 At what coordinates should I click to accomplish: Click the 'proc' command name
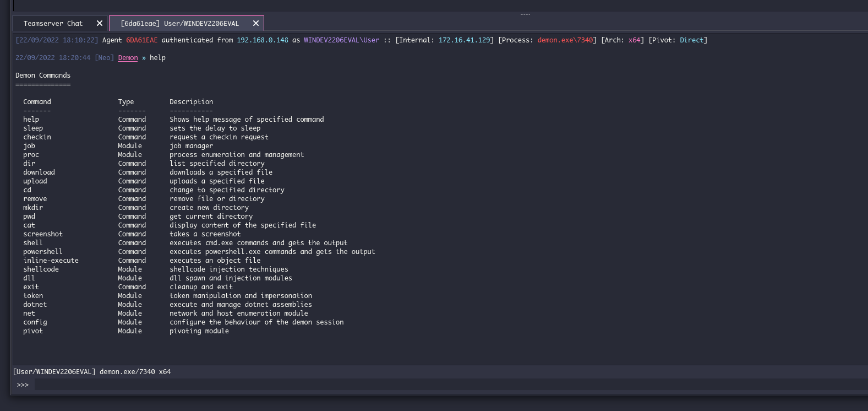click(31, 154)
